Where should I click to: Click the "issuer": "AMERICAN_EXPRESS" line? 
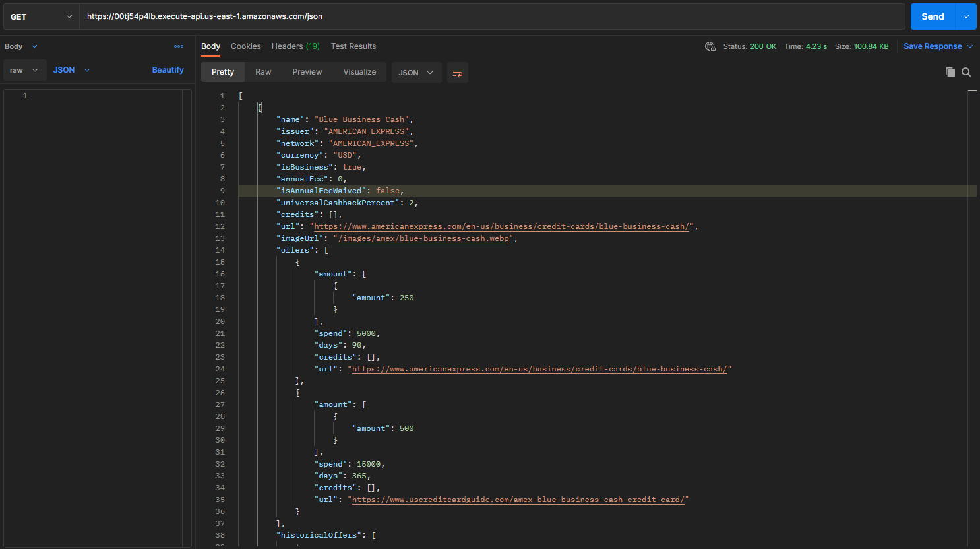(345, 131)
